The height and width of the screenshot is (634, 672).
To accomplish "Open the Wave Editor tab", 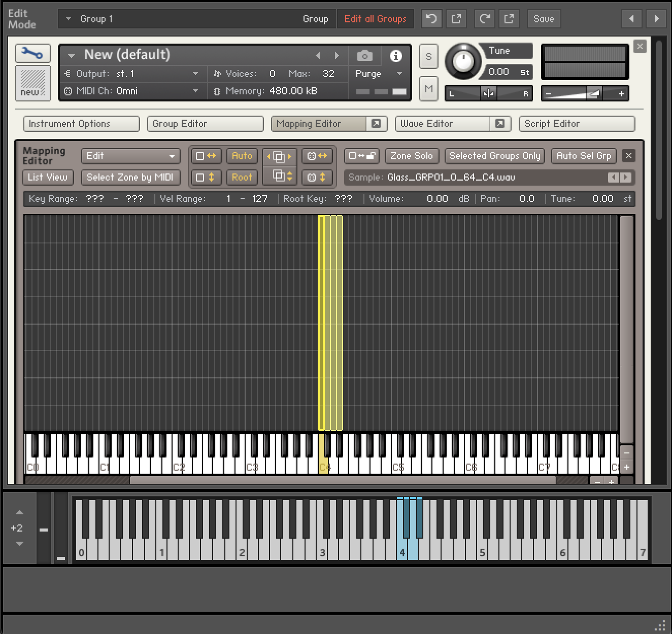I will pyautogui.click(x=442, y=124).
